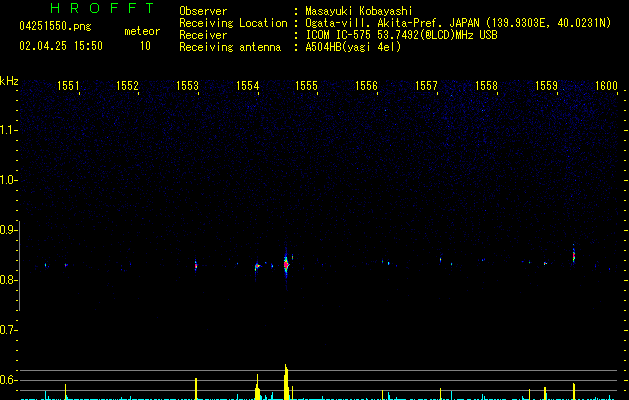
Task: Click the date stamp 02.04.25 15:50
Action: pos(61,46)
